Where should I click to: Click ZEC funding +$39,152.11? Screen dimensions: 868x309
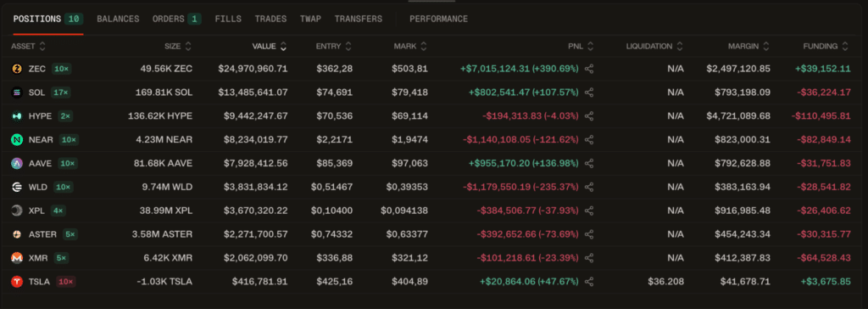coord(823,69)
